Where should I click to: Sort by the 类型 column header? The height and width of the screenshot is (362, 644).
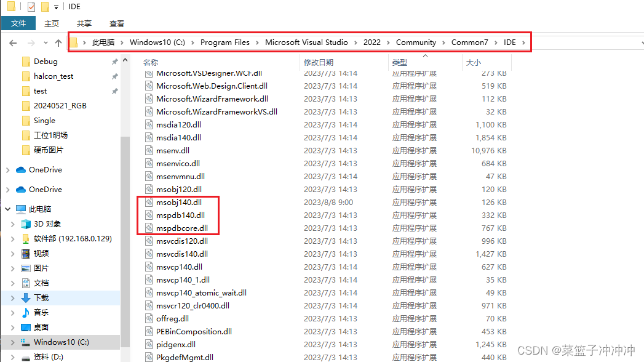400,62
